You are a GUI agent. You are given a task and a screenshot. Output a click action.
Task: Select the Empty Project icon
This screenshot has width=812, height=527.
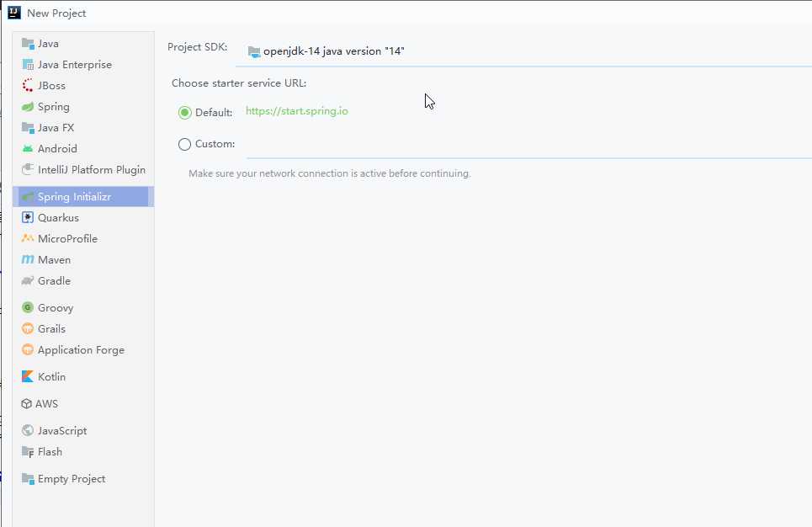[x=28, y=479]
